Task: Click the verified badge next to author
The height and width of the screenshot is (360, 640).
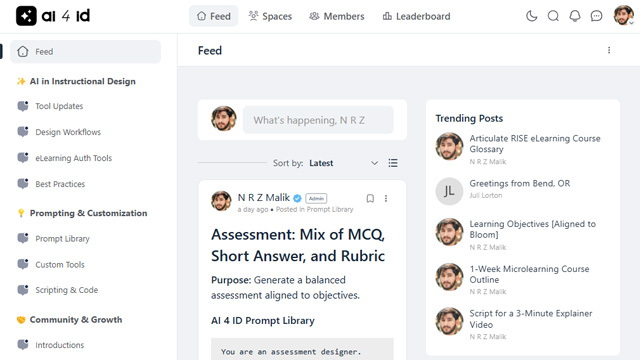Action: (298, 198)
